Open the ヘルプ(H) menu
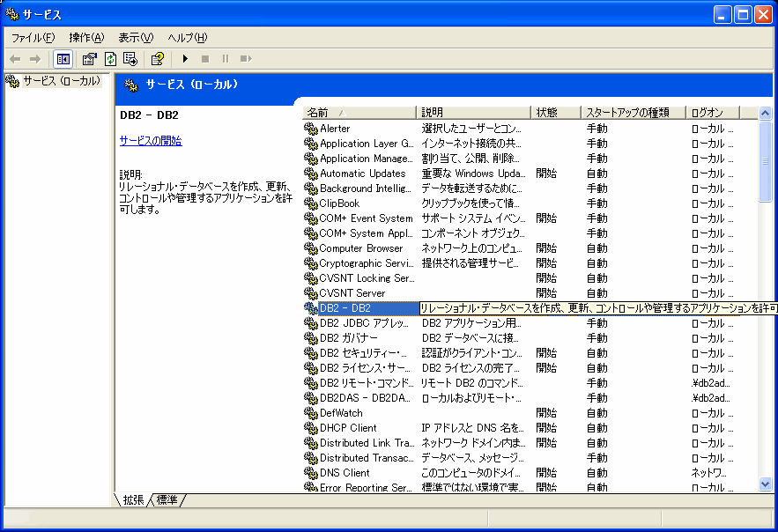The image size is (778, 532). pos(188,38)
